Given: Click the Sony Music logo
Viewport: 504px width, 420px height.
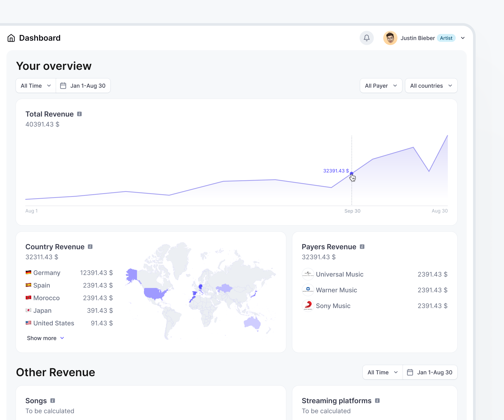Looking at the screenshot, I should pyautogui.click(x=308, y=306).
